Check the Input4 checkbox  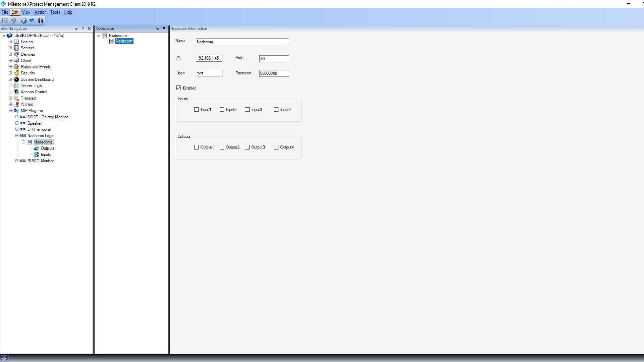coord(276,110)
